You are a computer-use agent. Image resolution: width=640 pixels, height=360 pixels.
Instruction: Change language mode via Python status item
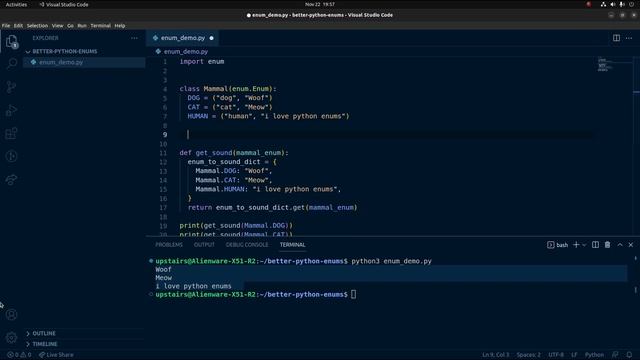coord(594,355)
